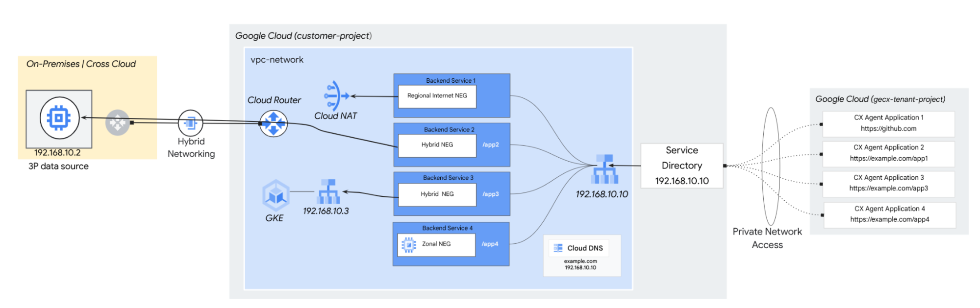Click the On-Premises | Cross Cloud heading
This screenshot has height=308, width=980.
pyautogui.click(x=81, y=64)
